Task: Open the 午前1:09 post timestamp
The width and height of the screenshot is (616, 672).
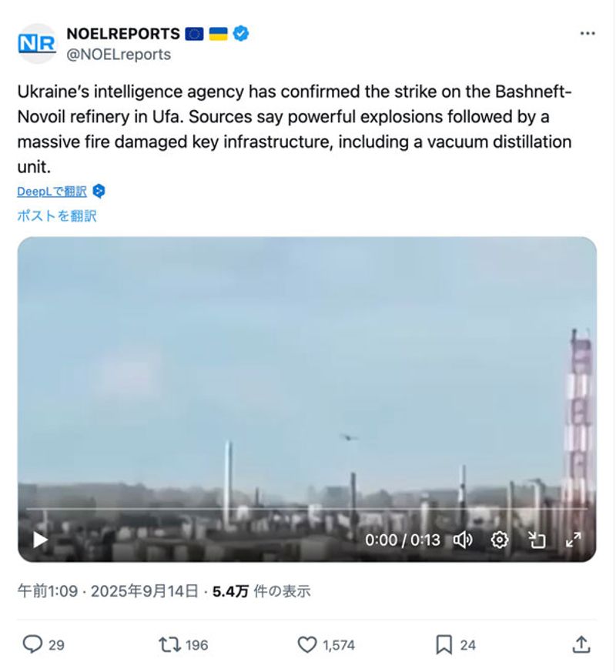Action: tap(48, 591)
